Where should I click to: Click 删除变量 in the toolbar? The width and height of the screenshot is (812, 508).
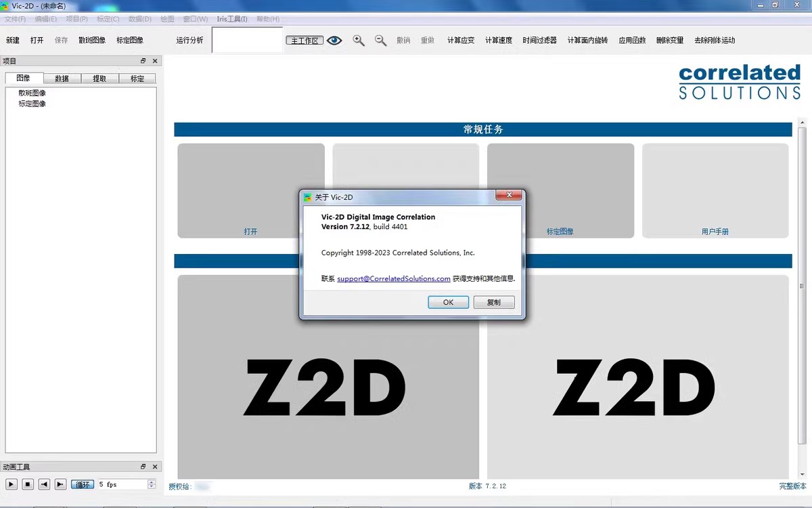click(670, 41)
